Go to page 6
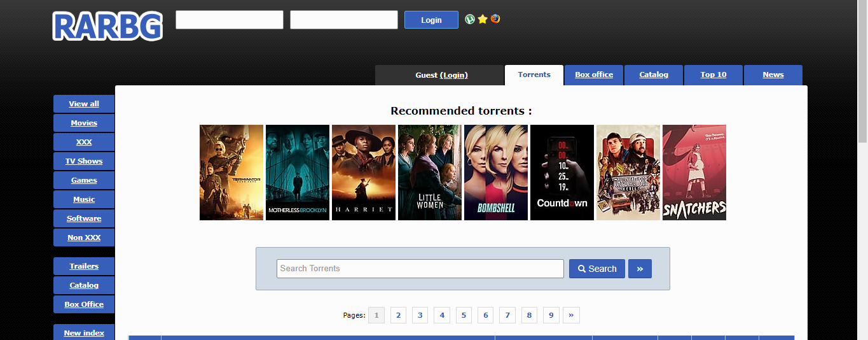The image size is (868, 340). click(485, 315)
